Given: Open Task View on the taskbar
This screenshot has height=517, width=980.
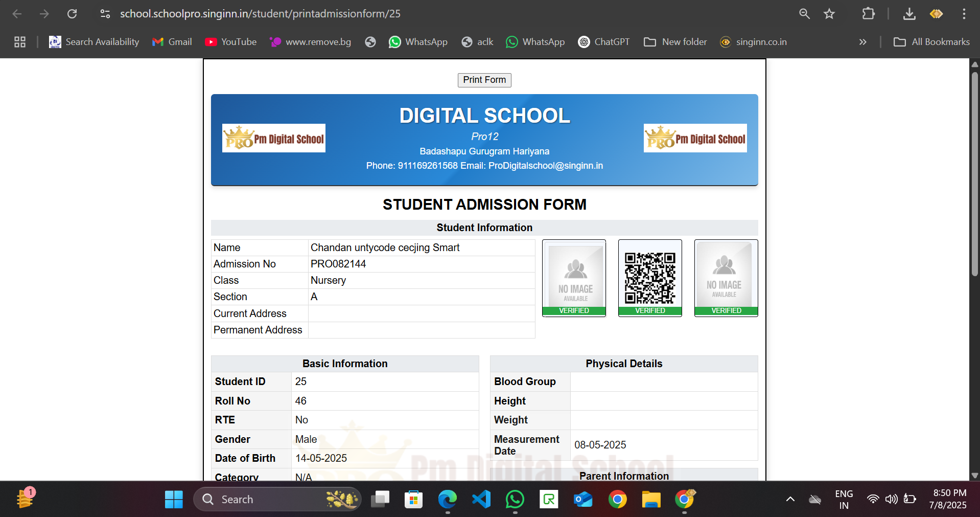Looking at the screenshot, I should tap(380, 499).
